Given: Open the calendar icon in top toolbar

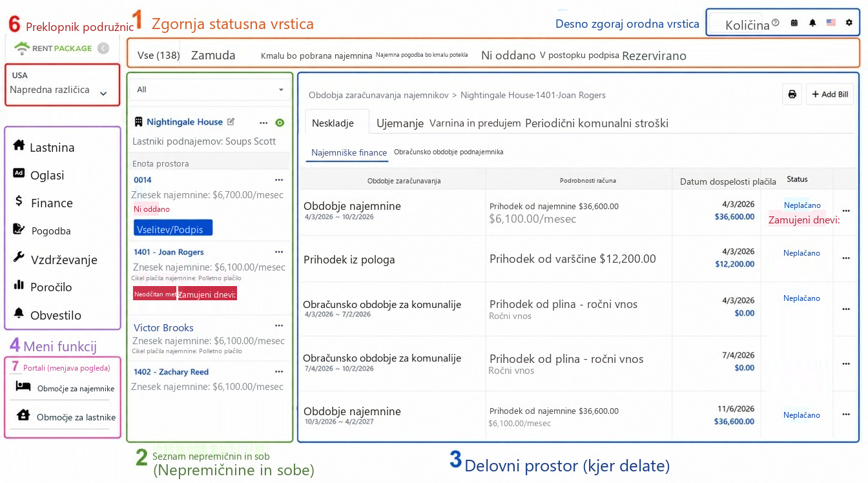Looking at the screenshot, I should click(794, 23).
